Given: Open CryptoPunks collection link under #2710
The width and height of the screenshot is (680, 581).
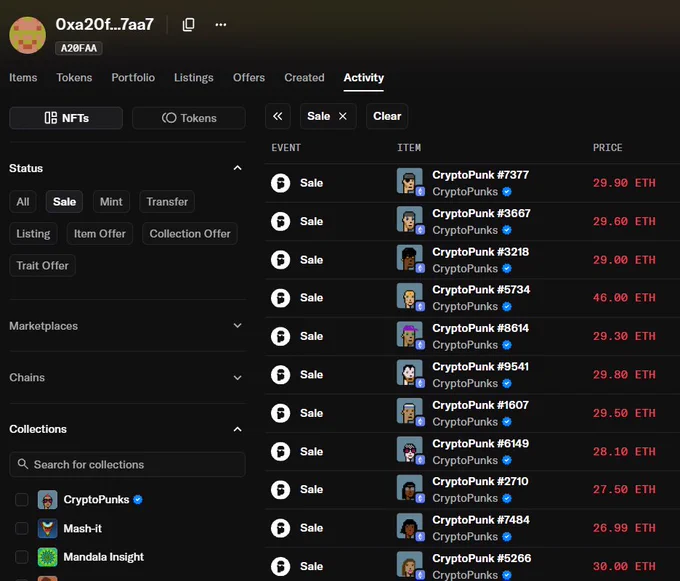Looking at the screenshot, I should (465, 498).
